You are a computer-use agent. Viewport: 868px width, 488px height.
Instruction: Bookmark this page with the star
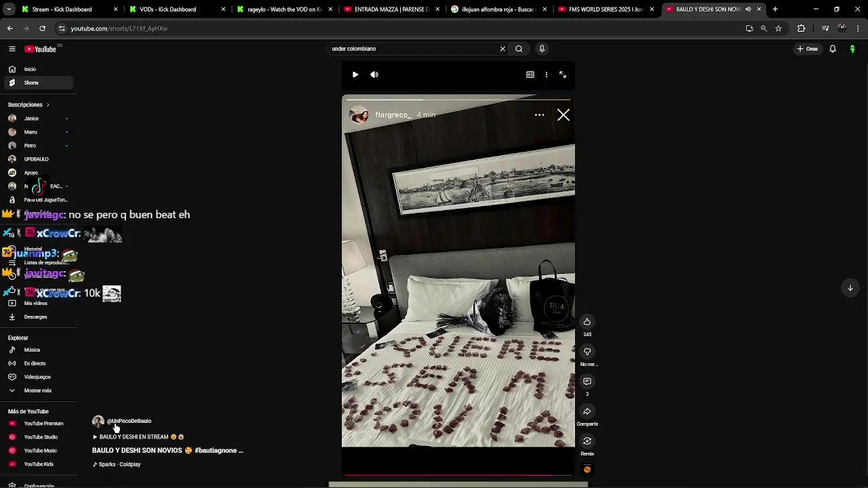(x=778, y=28)
